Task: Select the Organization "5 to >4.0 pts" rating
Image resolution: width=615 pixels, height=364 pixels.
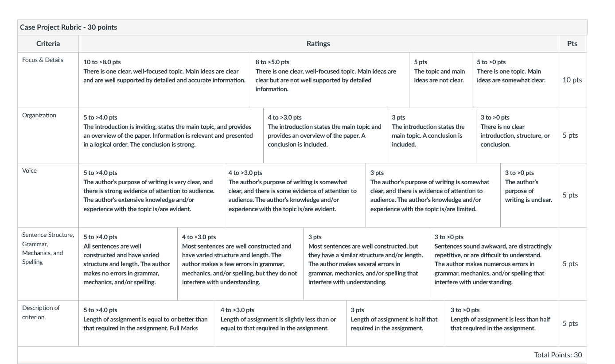Action: tap(171, 131)
